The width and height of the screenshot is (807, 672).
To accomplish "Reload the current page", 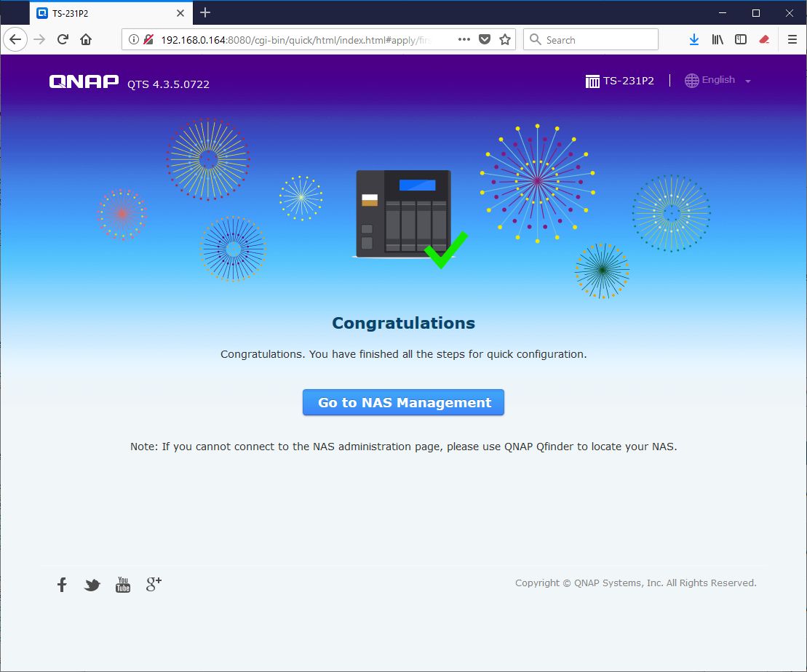I will coord(63,39).
